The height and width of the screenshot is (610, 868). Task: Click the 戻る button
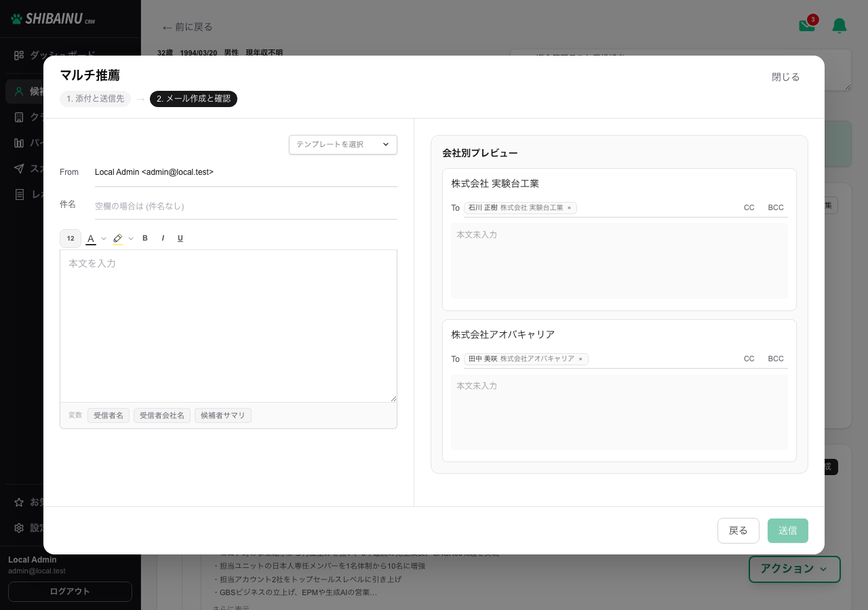[738, 531]
